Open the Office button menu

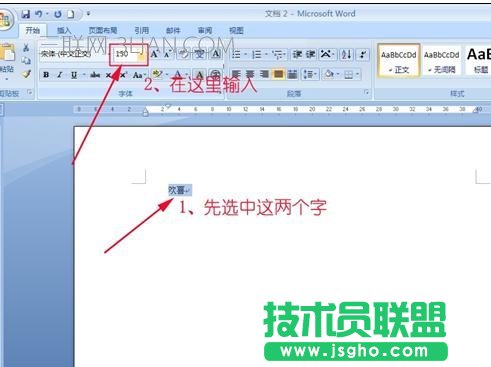pyautogui.click(x=5, y=19)
